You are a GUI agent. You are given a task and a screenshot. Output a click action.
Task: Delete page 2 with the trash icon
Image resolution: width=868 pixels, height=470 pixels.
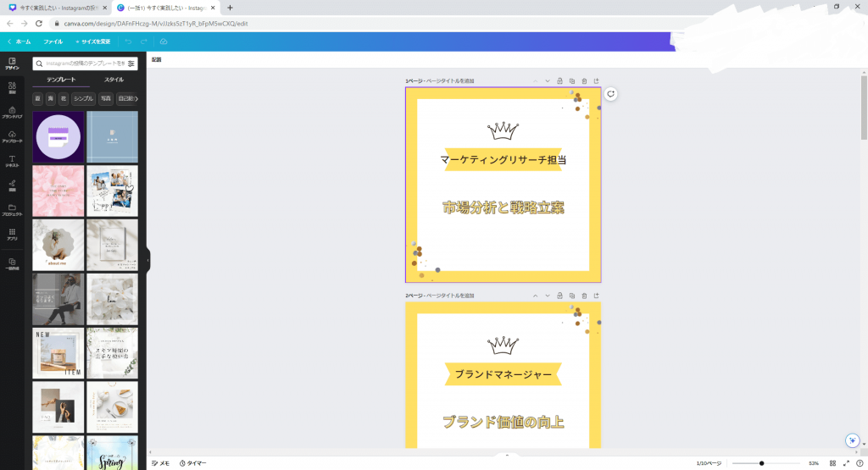(584, 296)
